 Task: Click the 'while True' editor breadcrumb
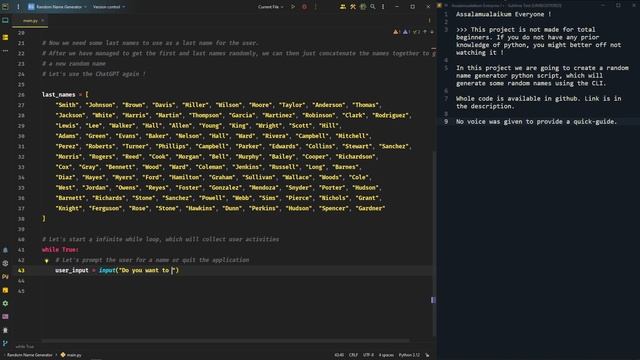click(25, 347)
